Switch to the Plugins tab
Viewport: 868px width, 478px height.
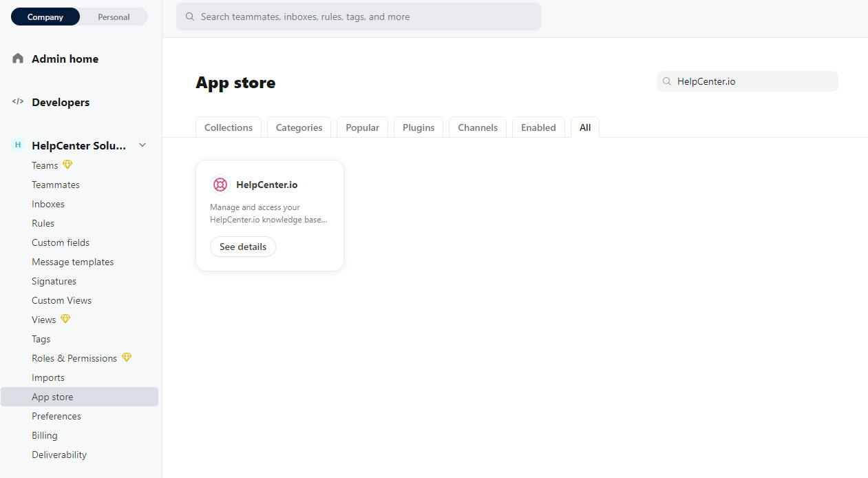tap(419, 127)
